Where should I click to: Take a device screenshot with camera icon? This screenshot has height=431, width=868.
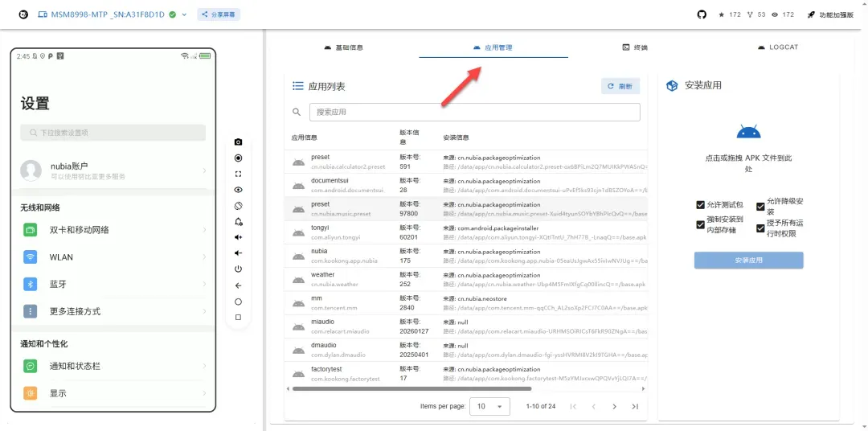pyautogui.click(x=238, y=142)
